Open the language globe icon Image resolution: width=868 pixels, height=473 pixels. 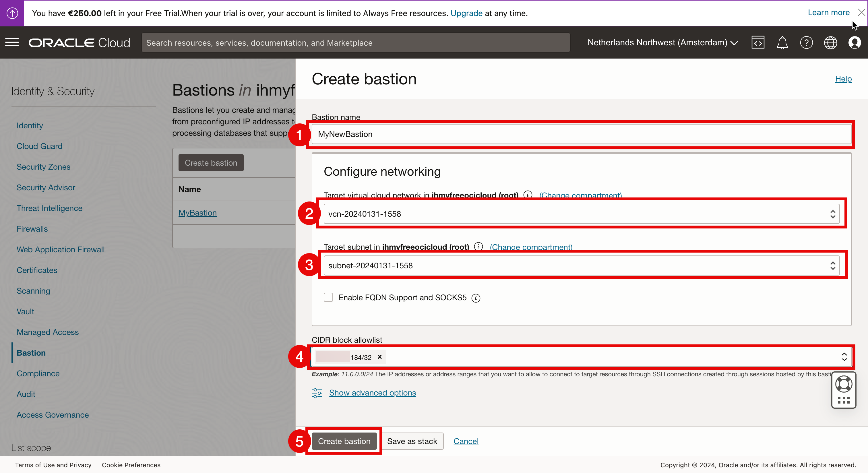(830, 43)
